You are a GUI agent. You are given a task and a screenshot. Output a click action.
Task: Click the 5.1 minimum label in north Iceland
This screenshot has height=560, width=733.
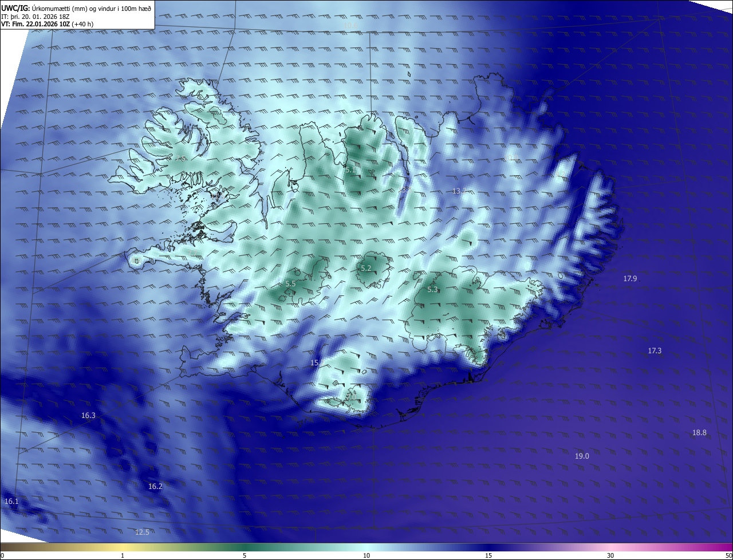point(350,170)
